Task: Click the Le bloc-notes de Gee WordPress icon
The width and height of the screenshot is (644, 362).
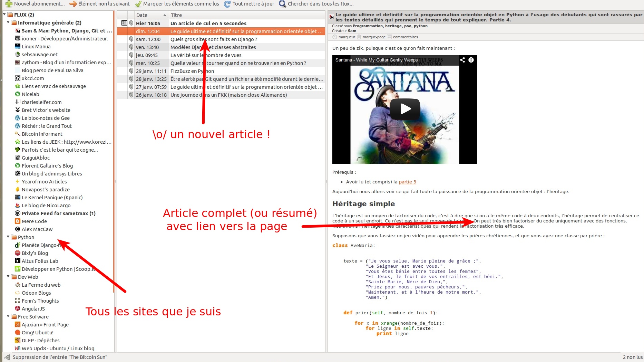Action: [18, 118]
